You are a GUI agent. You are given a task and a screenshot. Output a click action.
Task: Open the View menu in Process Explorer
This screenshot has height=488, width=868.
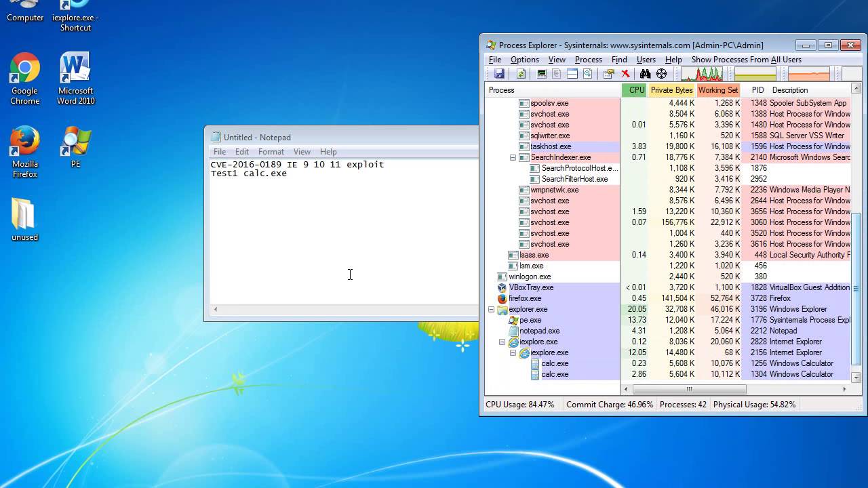[557, 60]
